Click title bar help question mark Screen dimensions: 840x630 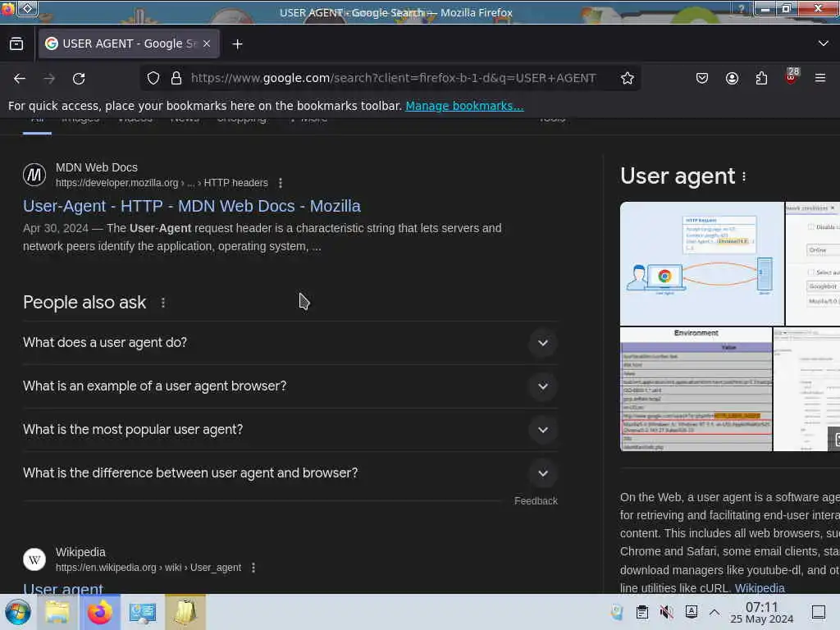(x=742, y=8)
